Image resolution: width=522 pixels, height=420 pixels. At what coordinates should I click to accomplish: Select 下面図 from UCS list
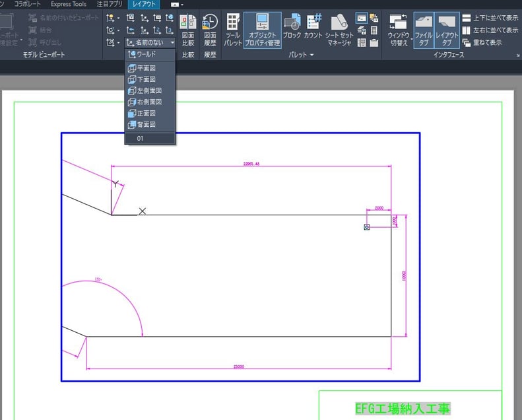(x=150, y=79)
